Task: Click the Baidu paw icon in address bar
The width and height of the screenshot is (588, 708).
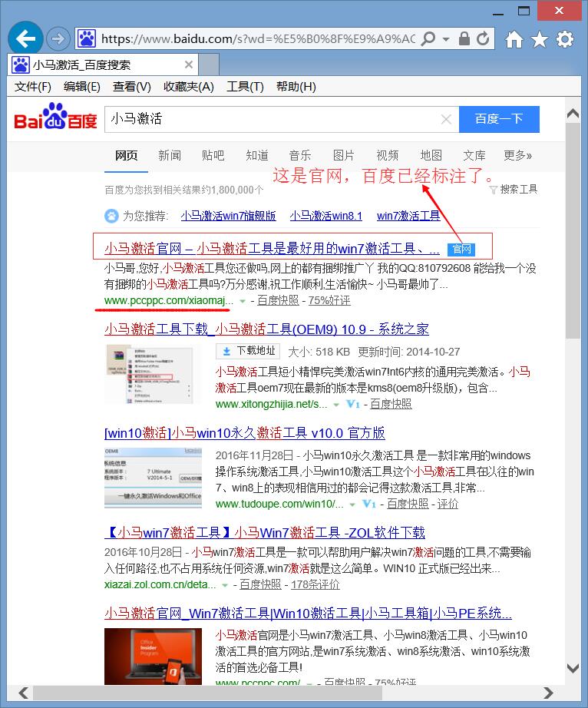Action: coord(87,39)
